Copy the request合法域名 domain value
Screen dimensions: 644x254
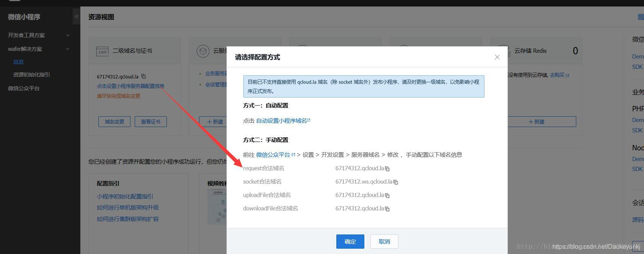(x=387, y=169)
